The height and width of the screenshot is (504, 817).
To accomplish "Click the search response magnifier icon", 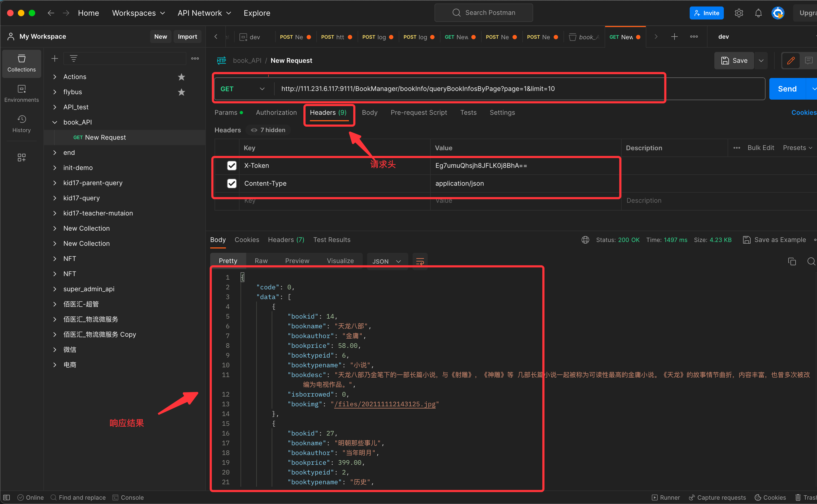I will 811,261.
